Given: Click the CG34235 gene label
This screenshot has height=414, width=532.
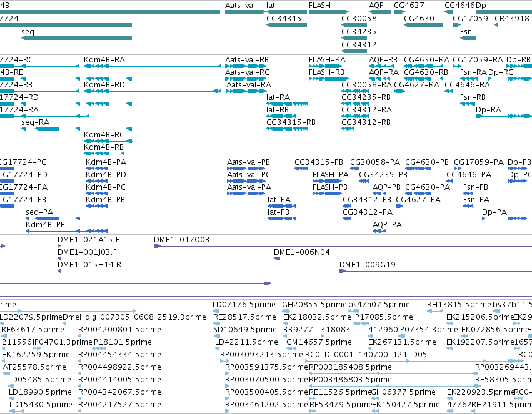Looking at the screenshot, I should 359,31.
